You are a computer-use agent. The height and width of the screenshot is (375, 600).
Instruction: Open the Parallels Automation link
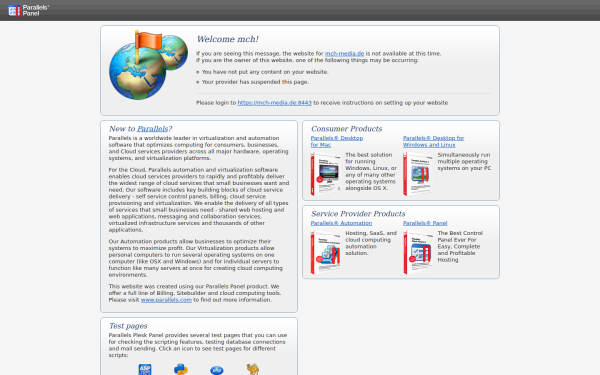click(341, 223)
